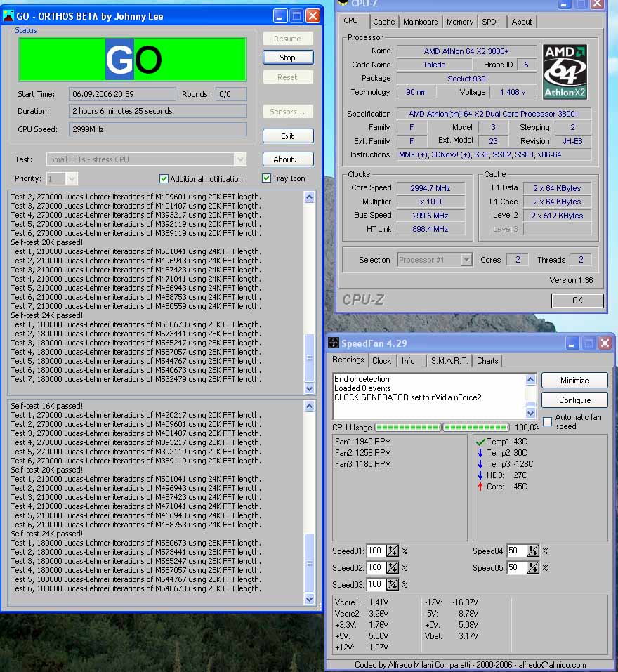The image size is (618, 672).
Task: Click upper ORTHOS log scrollbar down arrow
Action: coord(310,388)
